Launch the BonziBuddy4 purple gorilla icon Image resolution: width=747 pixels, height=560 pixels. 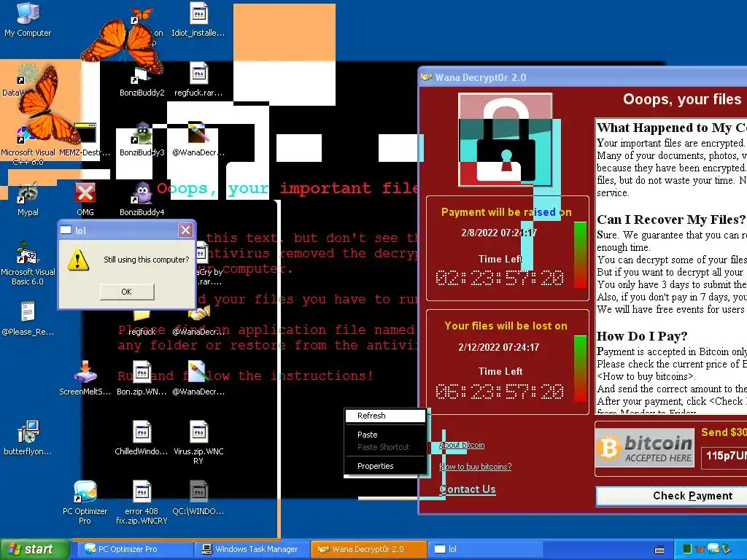point(142,199)
